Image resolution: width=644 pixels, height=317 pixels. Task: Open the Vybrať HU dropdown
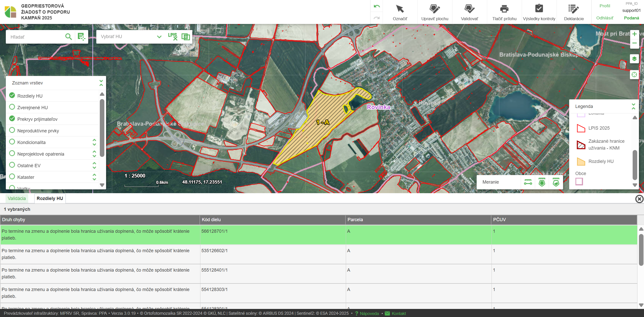(159, 37)
